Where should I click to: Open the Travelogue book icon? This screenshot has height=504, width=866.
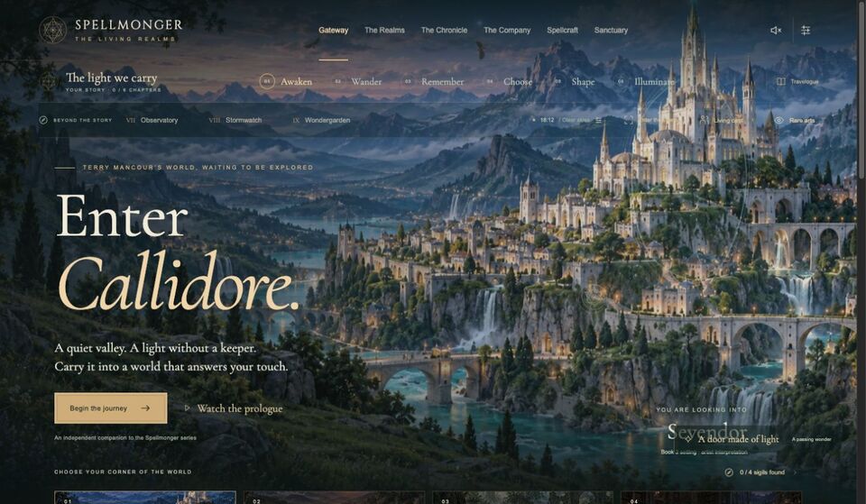(781, 82)
